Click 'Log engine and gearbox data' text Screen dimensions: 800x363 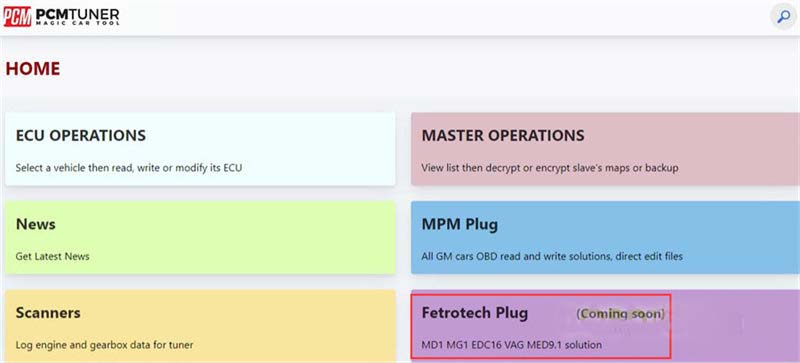105,345
